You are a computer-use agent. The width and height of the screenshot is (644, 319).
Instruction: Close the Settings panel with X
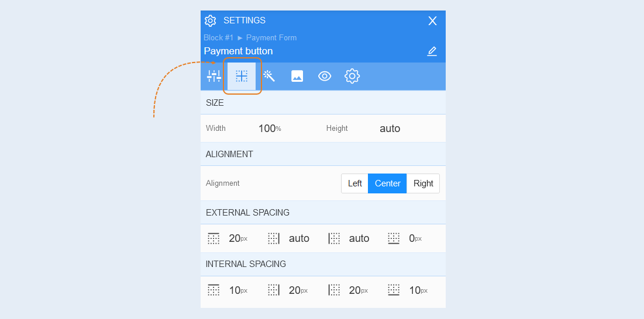tap(432, 21)
